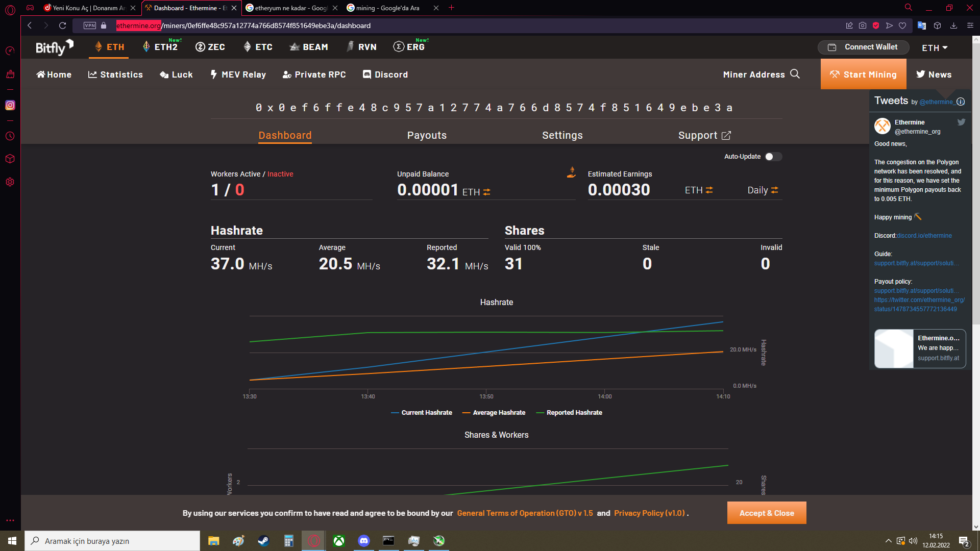Open the Windows Start menu
The width and height of the screenshot is (980, 551).
point(12,541)
